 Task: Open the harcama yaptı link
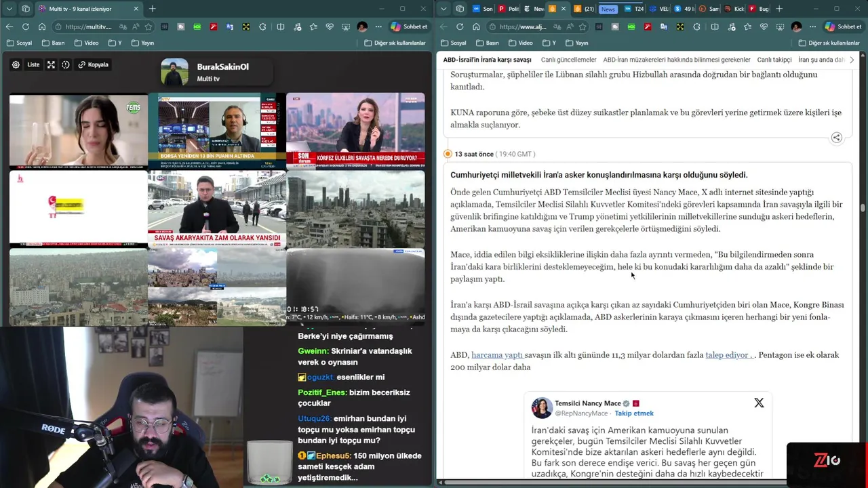pyautogui.click(x=497, y=355)
